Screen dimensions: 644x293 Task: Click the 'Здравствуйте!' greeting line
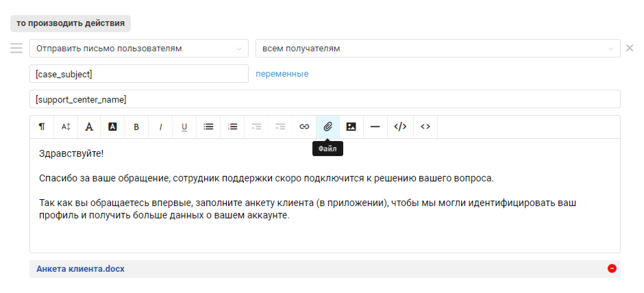coord(71,153)
